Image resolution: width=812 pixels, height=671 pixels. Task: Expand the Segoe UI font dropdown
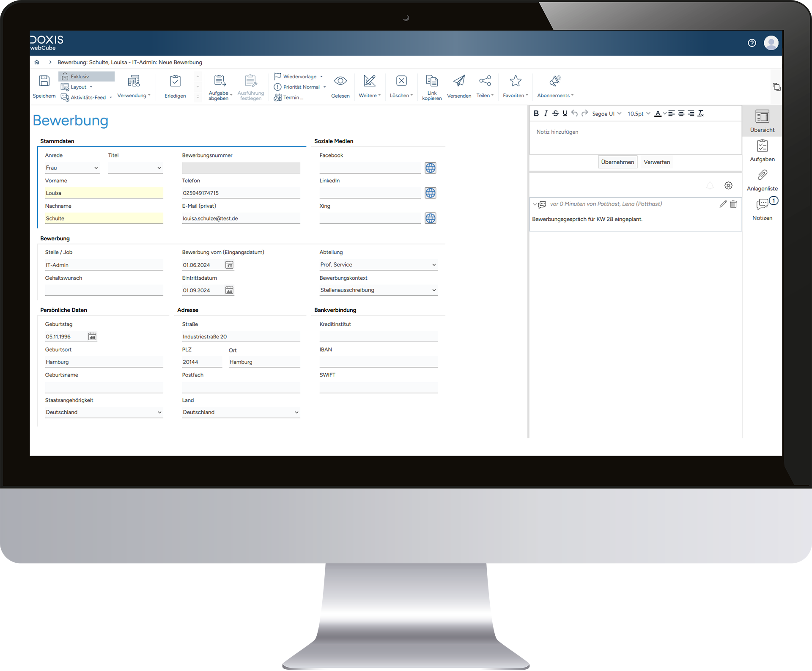coord(606,113)
